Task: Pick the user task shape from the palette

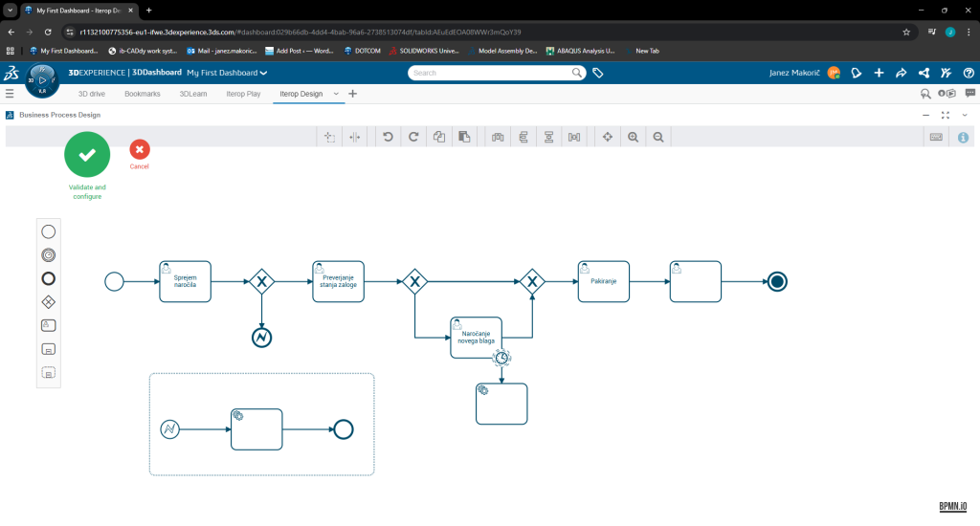Action: click(49, 325)
